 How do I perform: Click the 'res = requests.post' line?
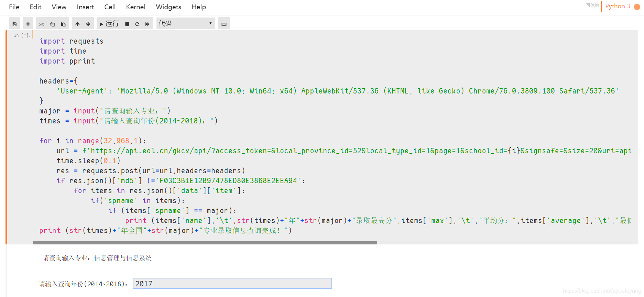click(x=151, y=171)
